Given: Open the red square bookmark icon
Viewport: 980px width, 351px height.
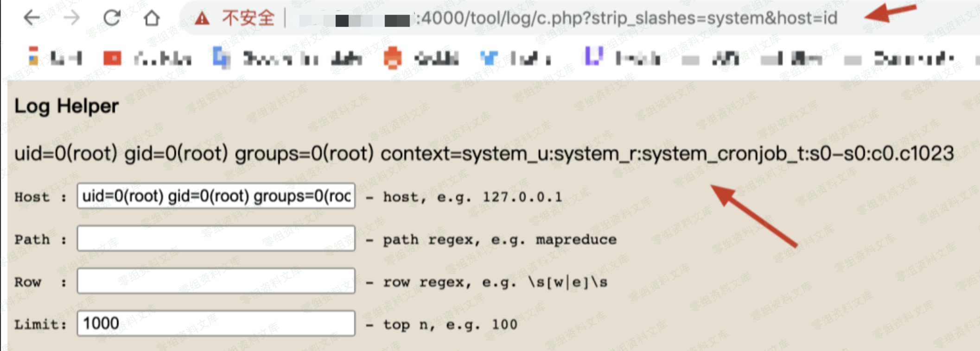Looking at the screenshot, I should pyautogui.click(x=112, y=58).
